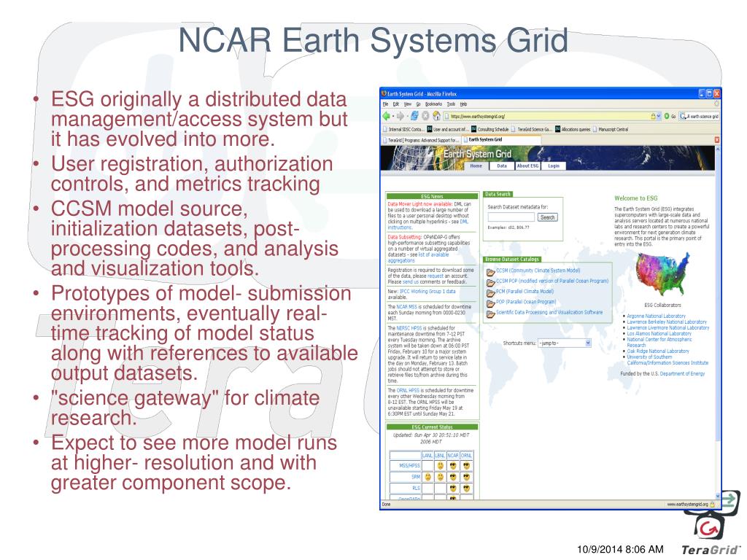Open the Manuscript Central bookmark
This screenshot has width=747, height=560.
[610, 129]
